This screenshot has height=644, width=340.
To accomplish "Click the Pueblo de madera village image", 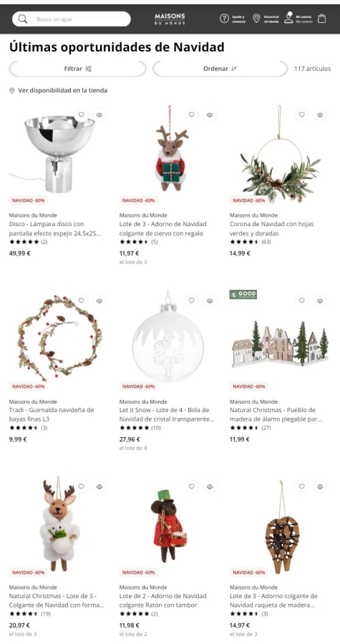I will pos(280,345).
